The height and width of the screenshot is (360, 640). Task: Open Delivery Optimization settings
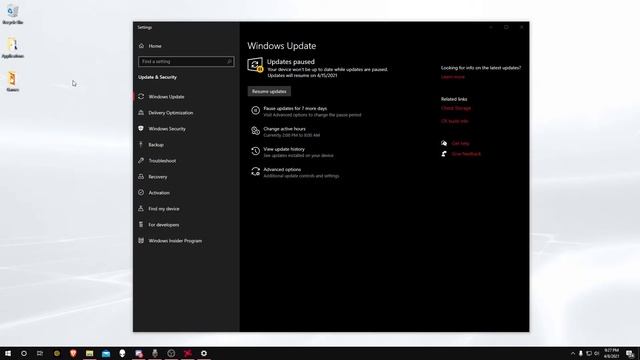[x=171, y=113]
